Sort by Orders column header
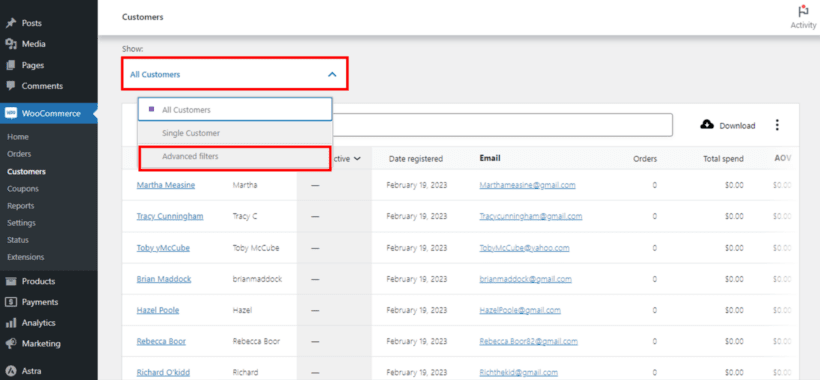The width and height of the screenshot is (820, 380). [x=645, y=158]
